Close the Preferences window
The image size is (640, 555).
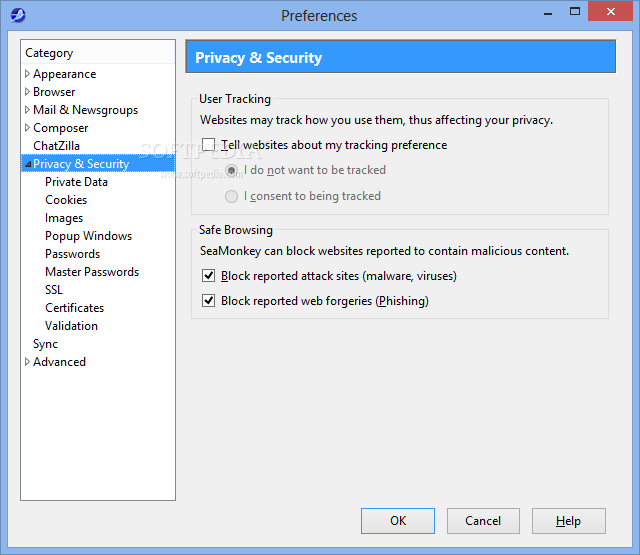pos(611,11)
